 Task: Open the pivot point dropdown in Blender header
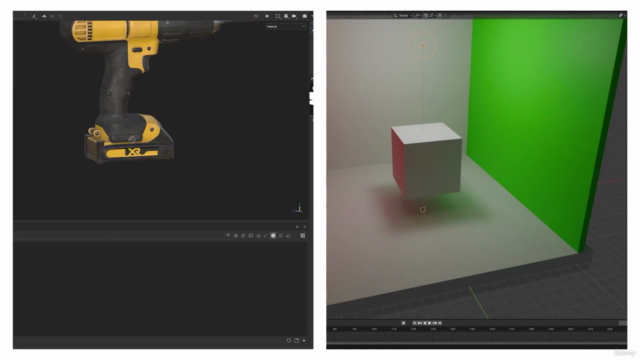click(418, 16)
